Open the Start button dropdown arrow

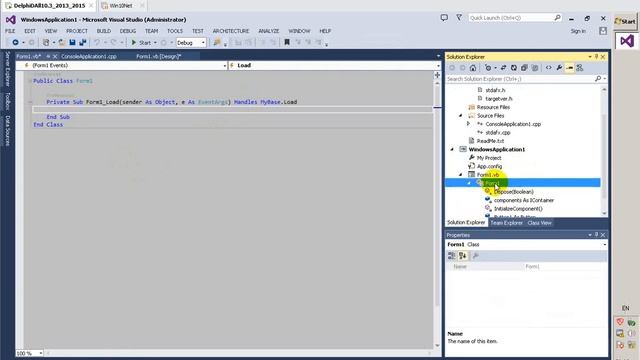(155, 43)
